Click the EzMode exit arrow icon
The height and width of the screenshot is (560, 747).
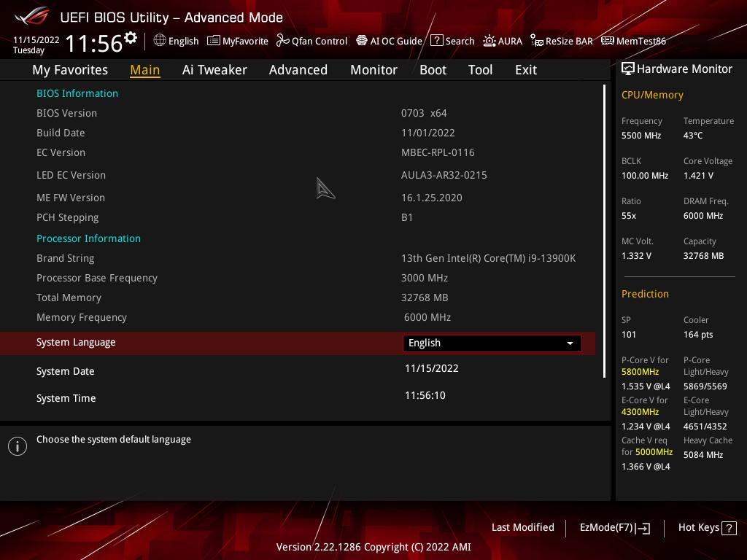643,528
